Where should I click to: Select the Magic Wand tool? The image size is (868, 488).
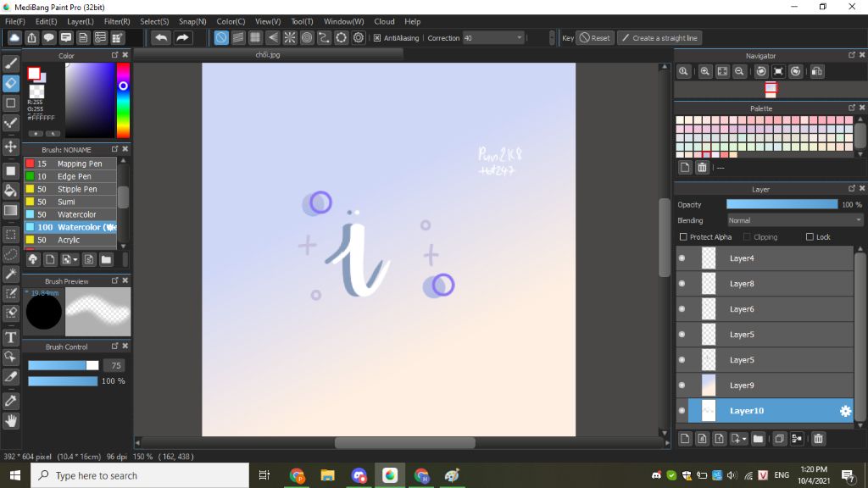point(10,274)
